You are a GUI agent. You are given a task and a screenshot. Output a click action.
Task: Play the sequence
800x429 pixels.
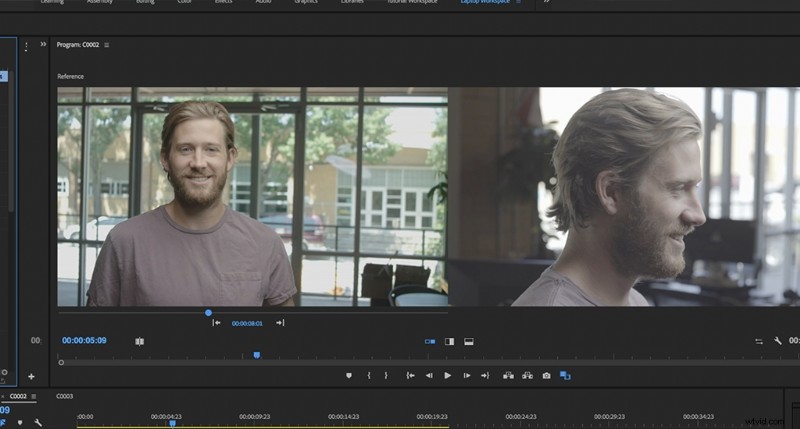click(447, 375)
